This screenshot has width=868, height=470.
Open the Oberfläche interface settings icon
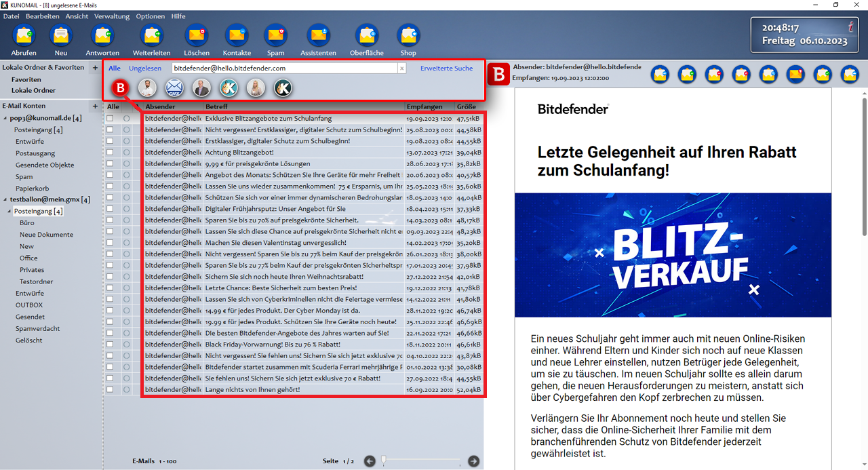click(x=366, y=35)
